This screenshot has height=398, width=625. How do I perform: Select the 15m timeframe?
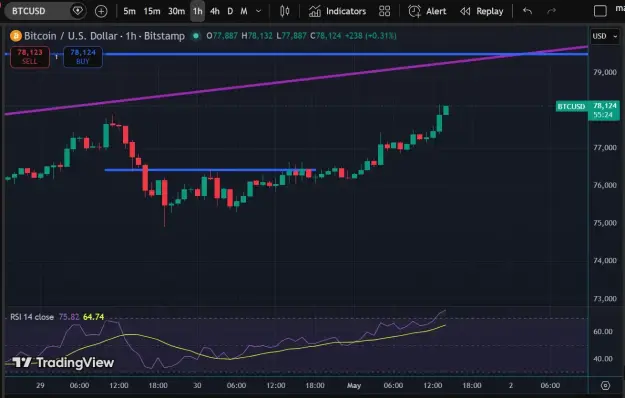click(x=152, y=11)
